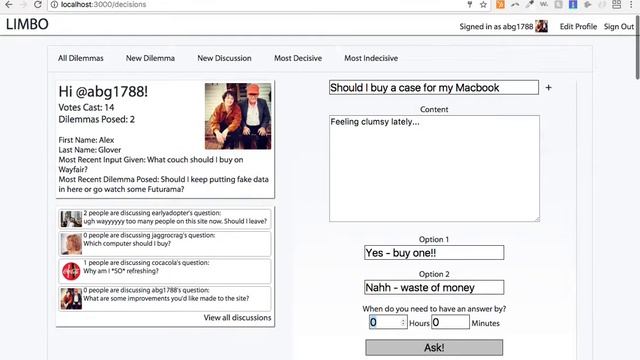Viewport: 640px width, 360px height.
Task: Bookmark this page with the star icon
Action: pos(483,4)
